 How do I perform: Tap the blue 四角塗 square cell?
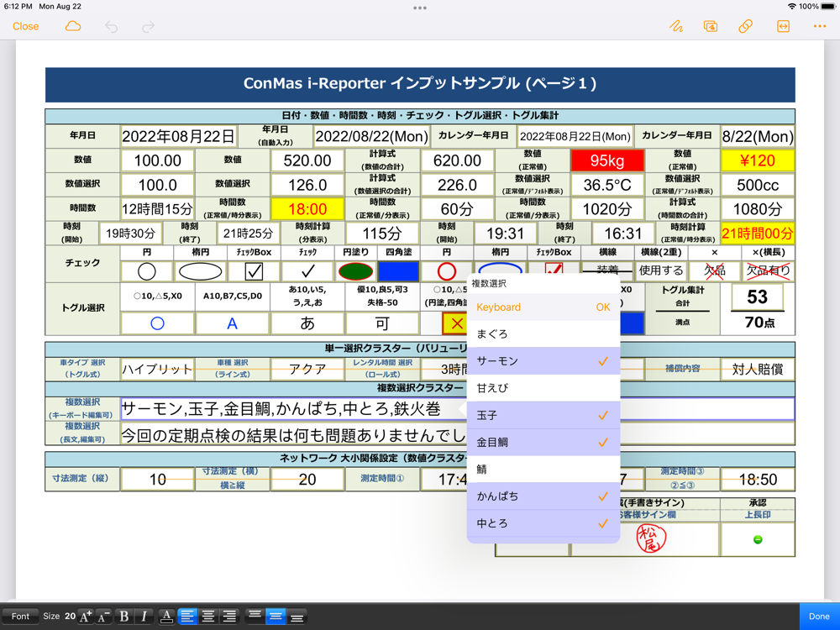398,271
